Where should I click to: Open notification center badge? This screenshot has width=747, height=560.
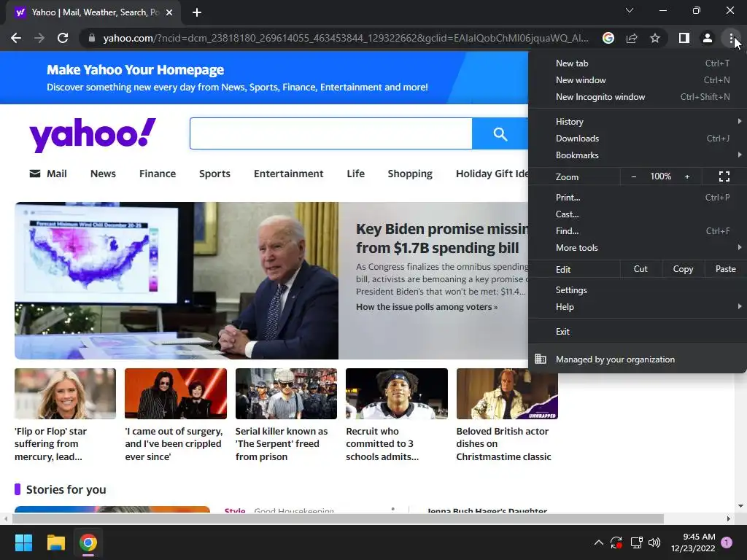[727, 542]
